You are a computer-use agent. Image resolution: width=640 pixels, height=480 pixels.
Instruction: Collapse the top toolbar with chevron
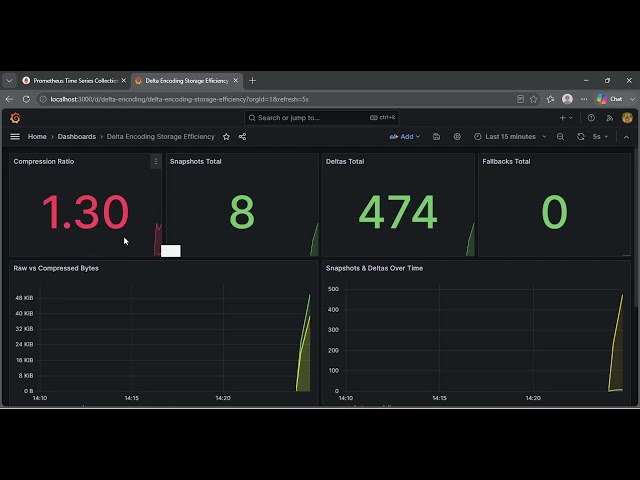coord(627,137)
